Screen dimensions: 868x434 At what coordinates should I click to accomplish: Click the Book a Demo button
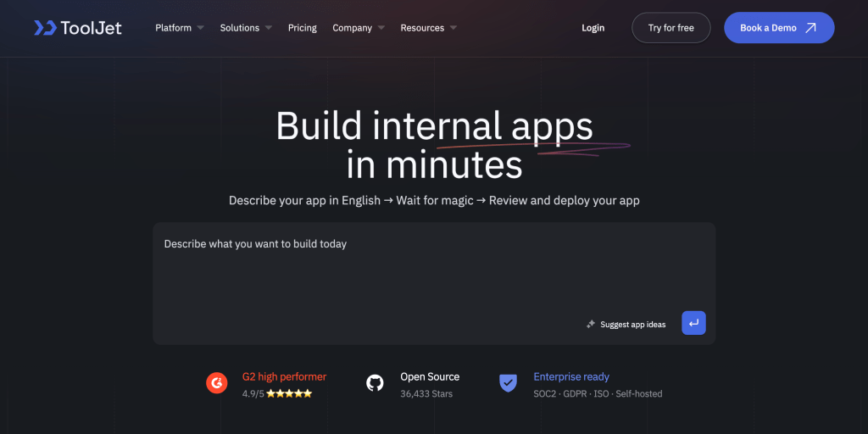pos(779,28)
